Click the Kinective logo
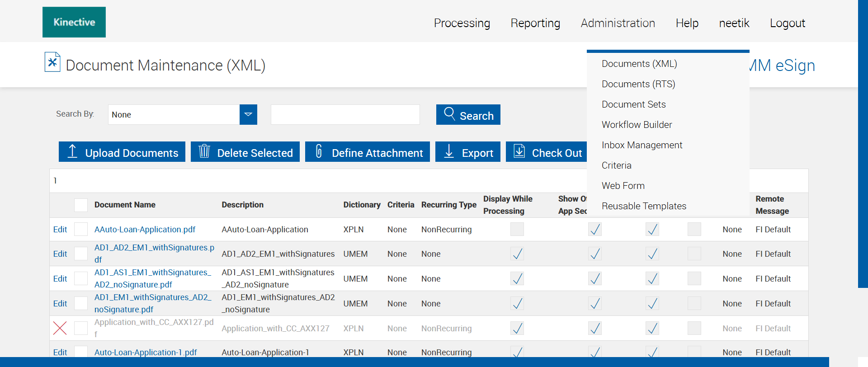This screenshot has height=367, width=868. click(74, 22)
